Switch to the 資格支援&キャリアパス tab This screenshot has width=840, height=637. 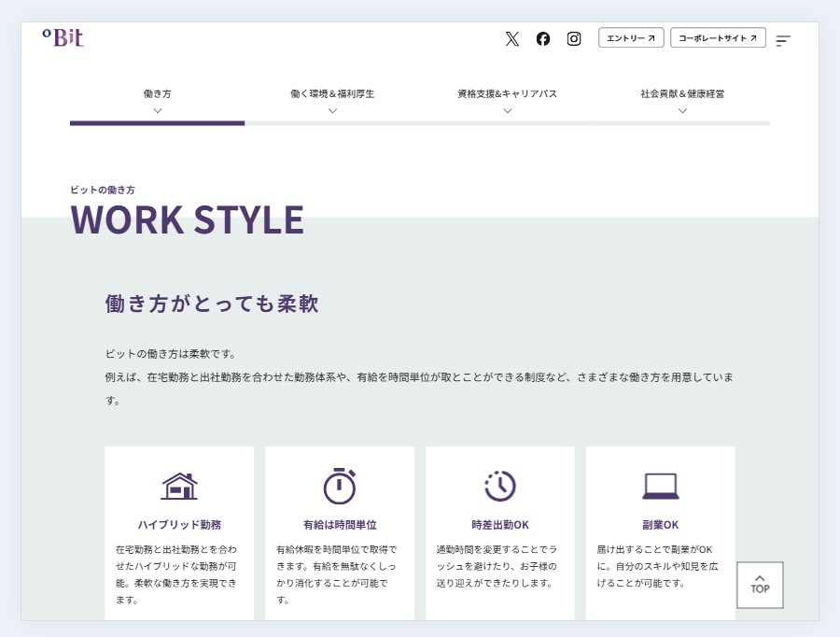pos(507,93)
